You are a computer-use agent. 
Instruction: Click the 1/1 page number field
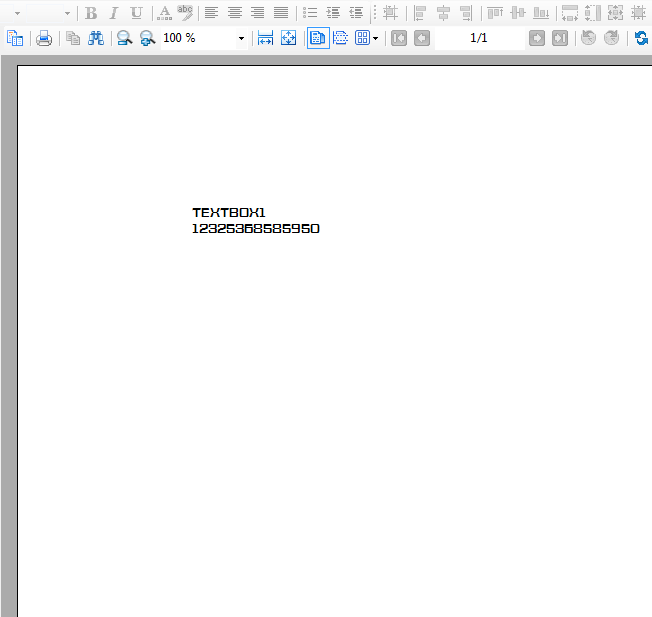[478, 38]
